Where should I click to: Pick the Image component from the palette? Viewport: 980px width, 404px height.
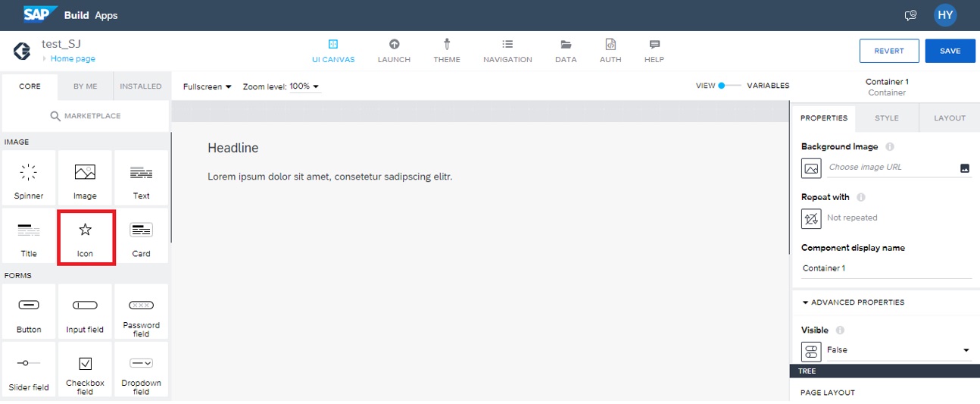(x=85, y=173)
